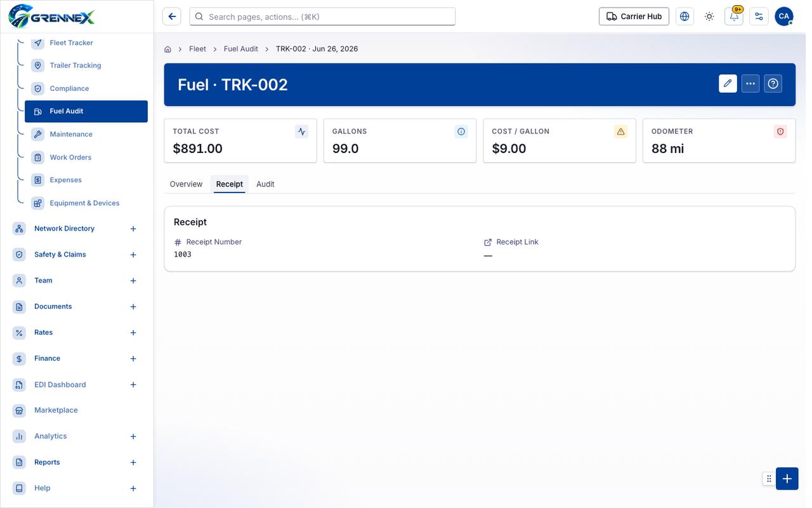
Task: Toggle the light/dark theme sun icon
Action: click(709, 17)
